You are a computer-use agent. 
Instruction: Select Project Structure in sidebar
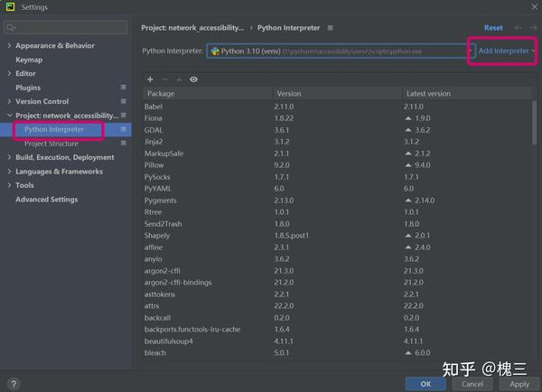coord(51,144)
